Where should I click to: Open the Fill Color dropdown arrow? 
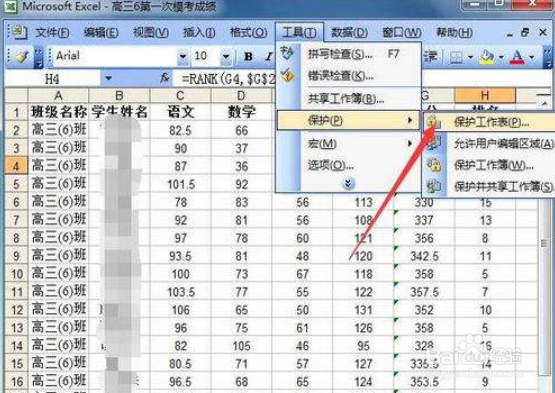(501, 57)
